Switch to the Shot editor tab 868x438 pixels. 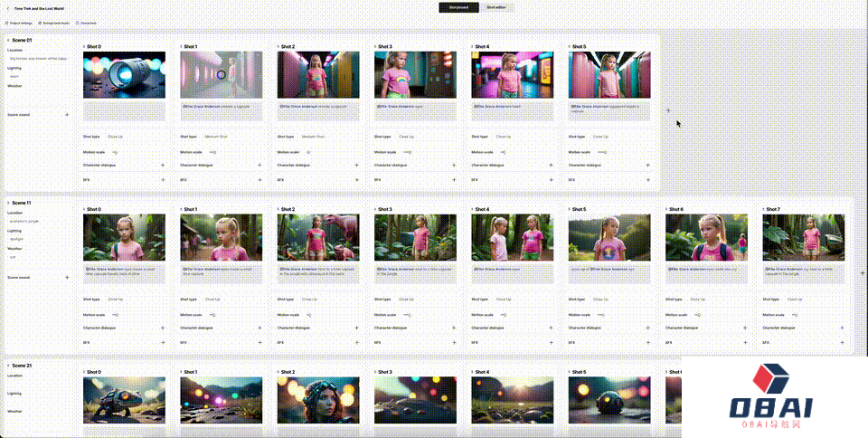click(x=496, y=7)
